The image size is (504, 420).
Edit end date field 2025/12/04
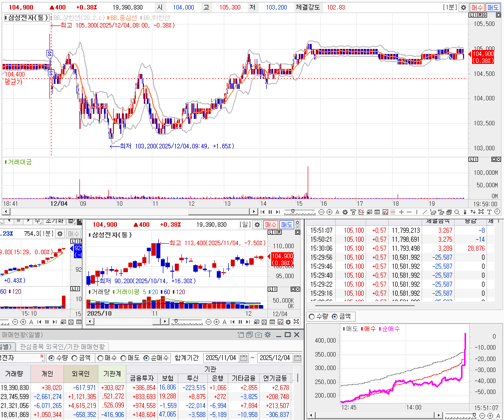275,358
